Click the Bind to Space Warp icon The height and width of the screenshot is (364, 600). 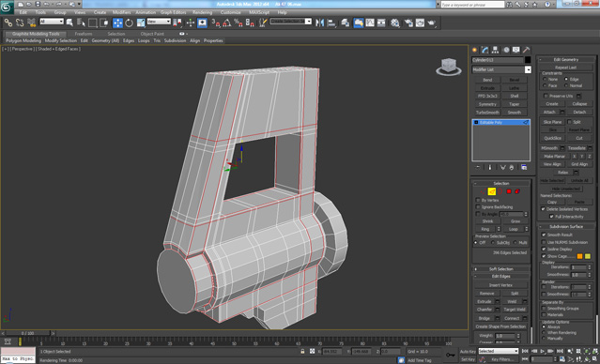coord(31,23)
